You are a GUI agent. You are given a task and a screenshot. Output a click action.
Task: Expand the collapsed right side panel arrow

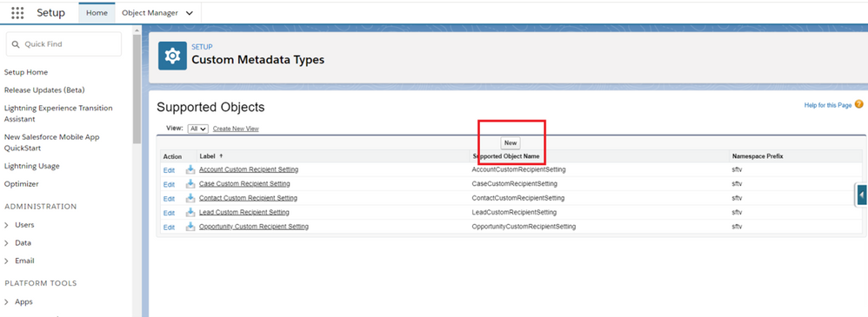pyautogui.click(x=861, y=195)
